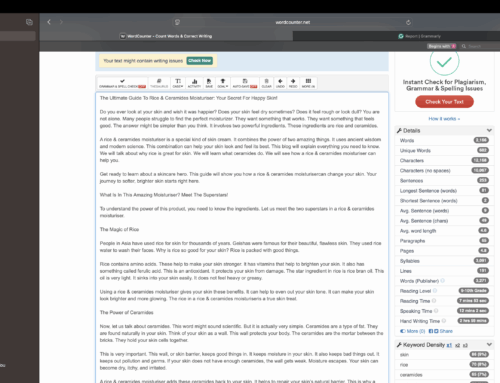Click the Redo arrow icon
This screenshot has width=500, height=383.
tap(293, 83)
